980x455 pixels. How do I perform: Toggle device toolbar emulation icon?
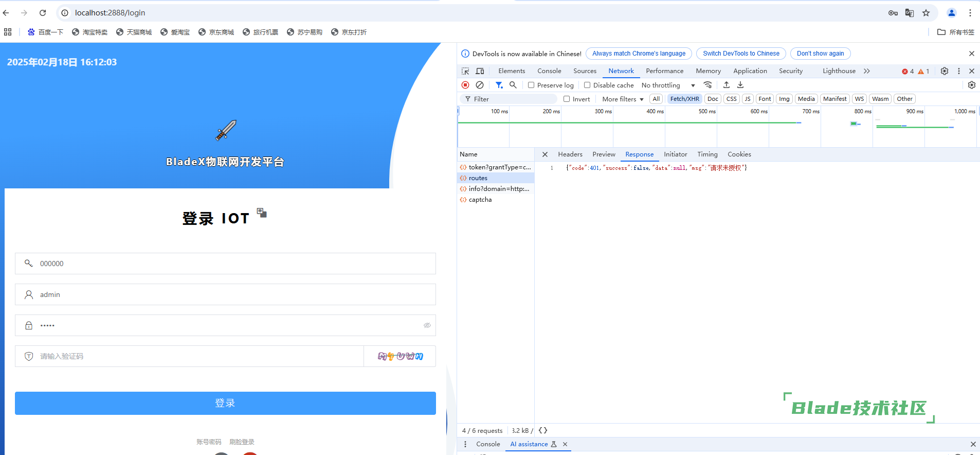pos(480,71)
